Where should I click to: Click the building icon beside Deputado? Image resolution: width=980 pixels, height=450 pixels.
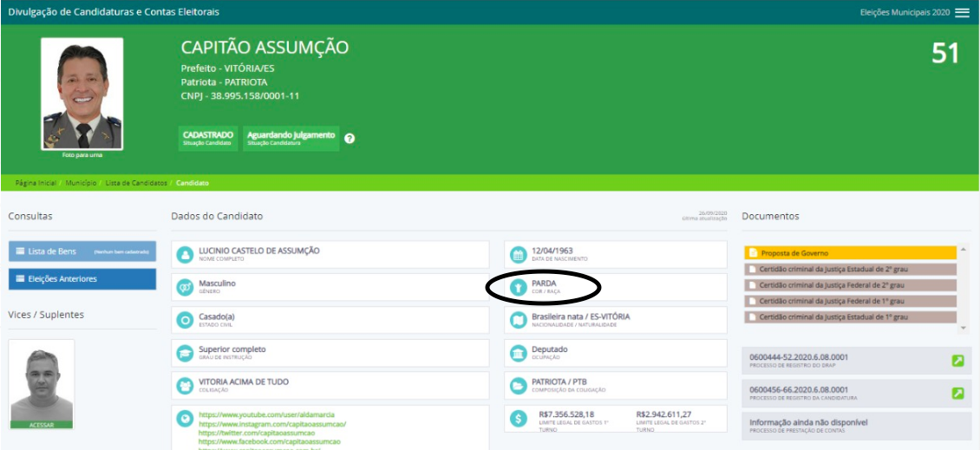(518, 353)
